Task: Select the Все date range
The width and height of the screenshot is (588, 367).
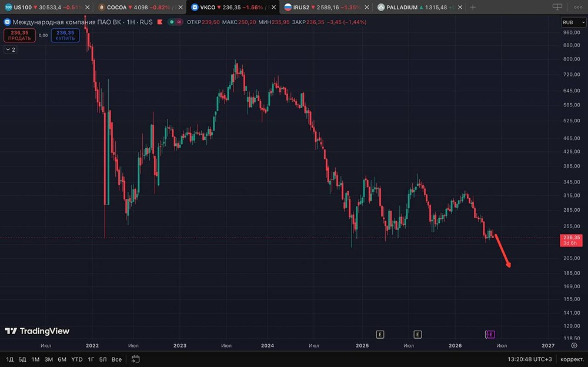Action: 116,359
